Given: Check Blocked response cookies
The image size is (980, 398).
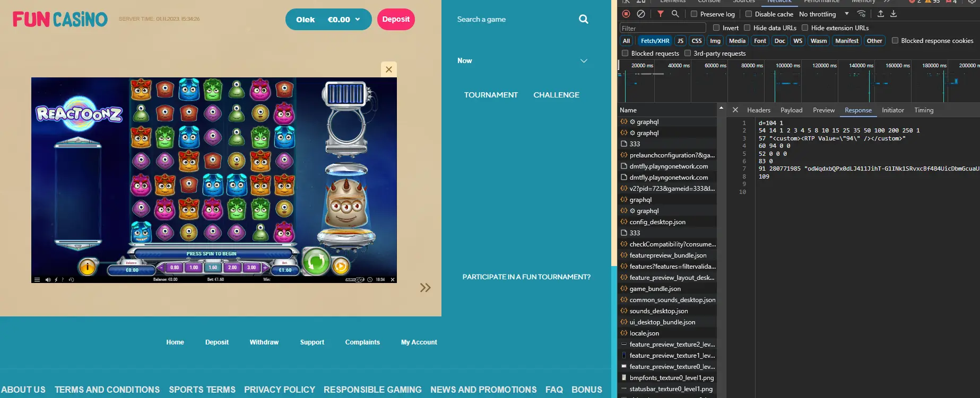Looking at the screenshot, I should (x=895, y=40).
